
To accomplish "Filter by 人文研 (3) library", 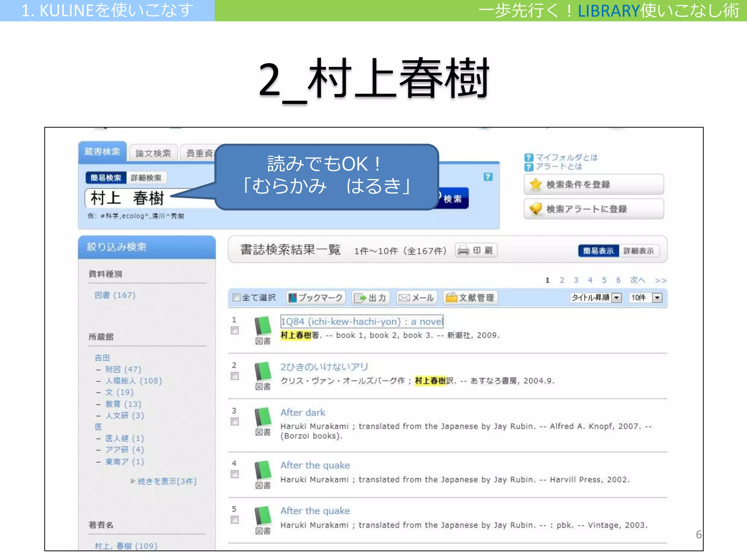I will pyautogui.click(x=125, y=415).
